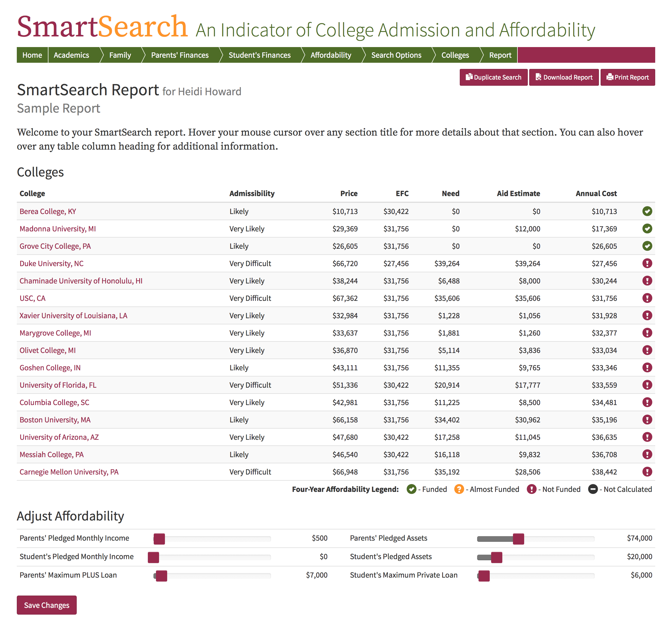This screenshot has width=672, height=623.
Task: Click the not funded icon in USC row
Action: 647,298
